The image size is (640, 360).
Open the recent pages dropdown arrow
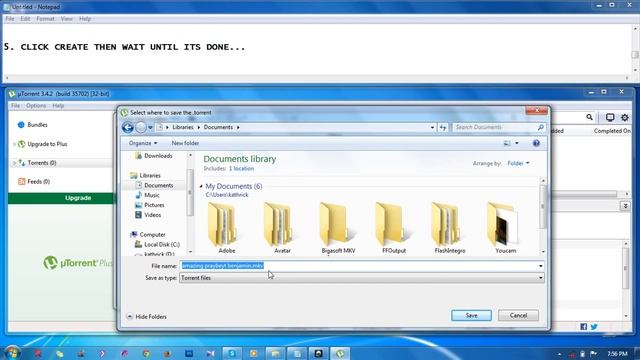(150, 127)
